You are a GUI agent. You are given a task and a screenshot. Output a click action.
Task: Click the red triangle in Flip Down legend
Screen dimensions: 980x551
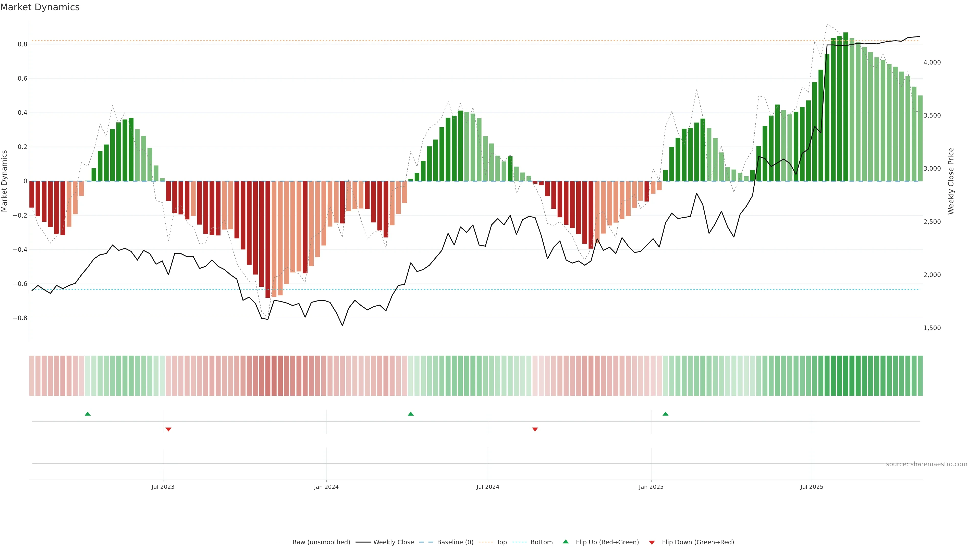click(x=652, y=542)
